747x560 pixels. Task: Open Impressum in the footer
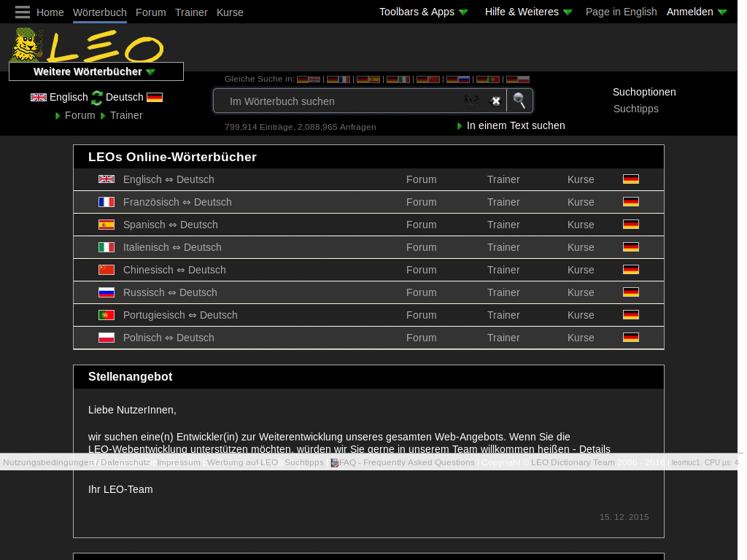tap(179, 462)
